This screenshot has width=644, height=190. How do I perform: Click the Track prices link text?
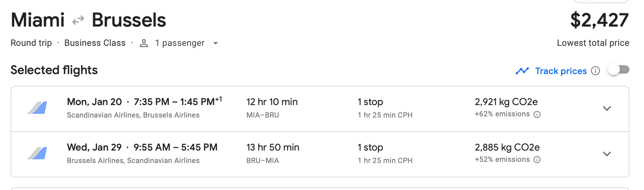click(x=561, y=71)
